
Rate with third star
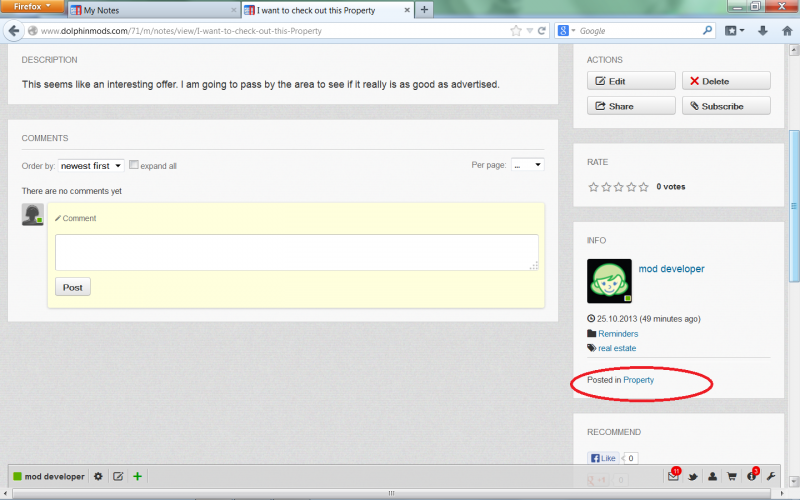pos(618,187)
